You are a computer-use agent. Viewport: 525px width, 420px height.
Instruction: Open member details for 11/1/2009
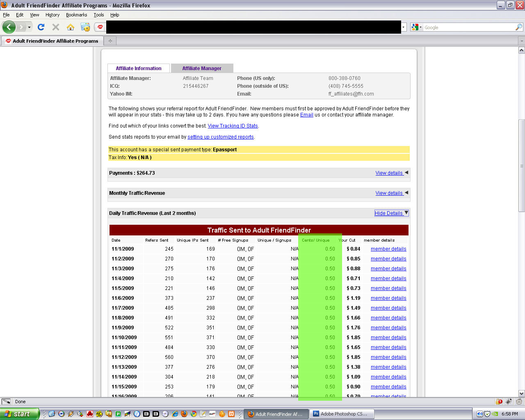coord(388,249)
